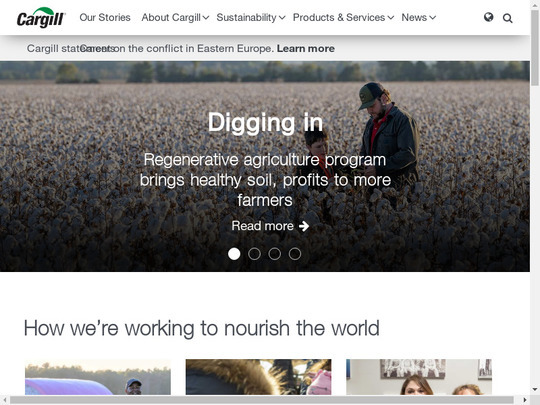Click the vertical scrollbar up arrow
The width and height of the screenshot is (540, 405).
[x=535, y=4]
